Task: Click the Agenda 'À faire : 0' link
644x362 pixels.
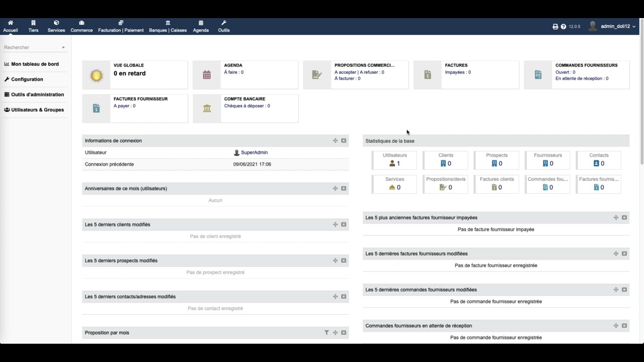Action: tap(234, 72)
